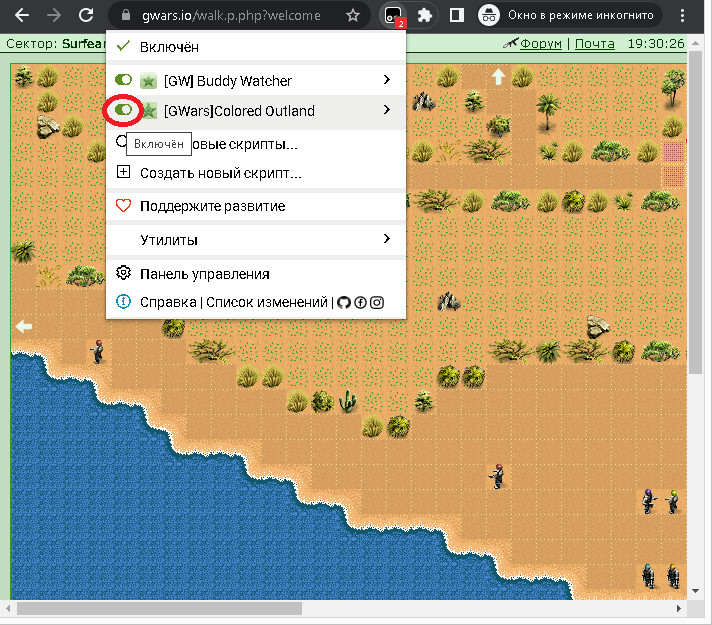Open the Форум link
The height and width of the screenshot is (625, 712).
point(540,44)
